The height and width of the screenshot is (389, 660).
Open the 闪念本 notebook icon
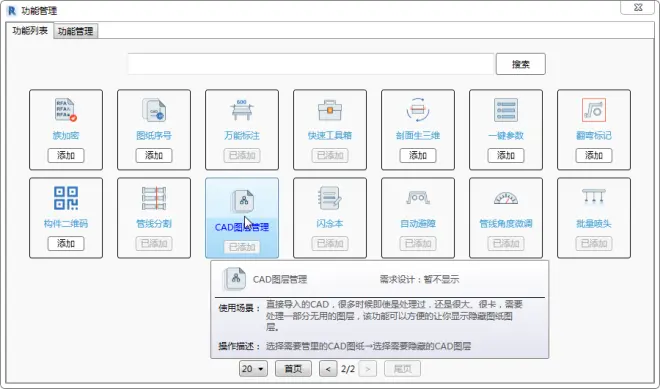click(x=330, y=198)
